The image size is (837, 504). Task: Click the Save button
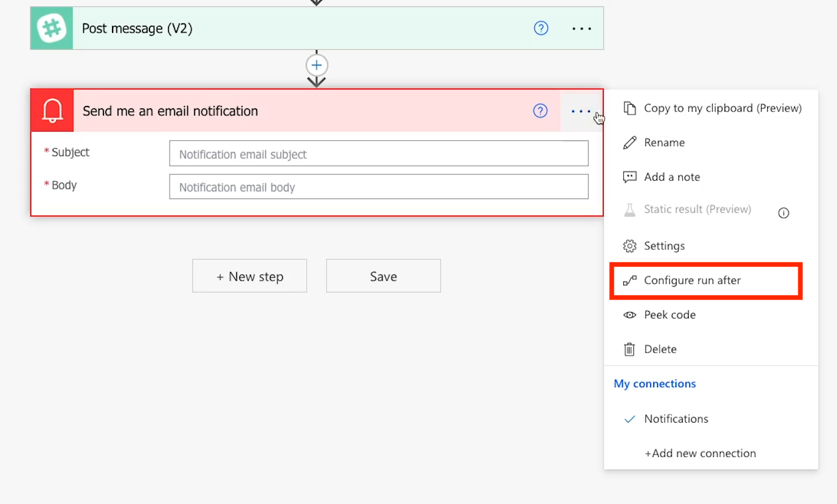pyautogui.click(x=383, y=276)
